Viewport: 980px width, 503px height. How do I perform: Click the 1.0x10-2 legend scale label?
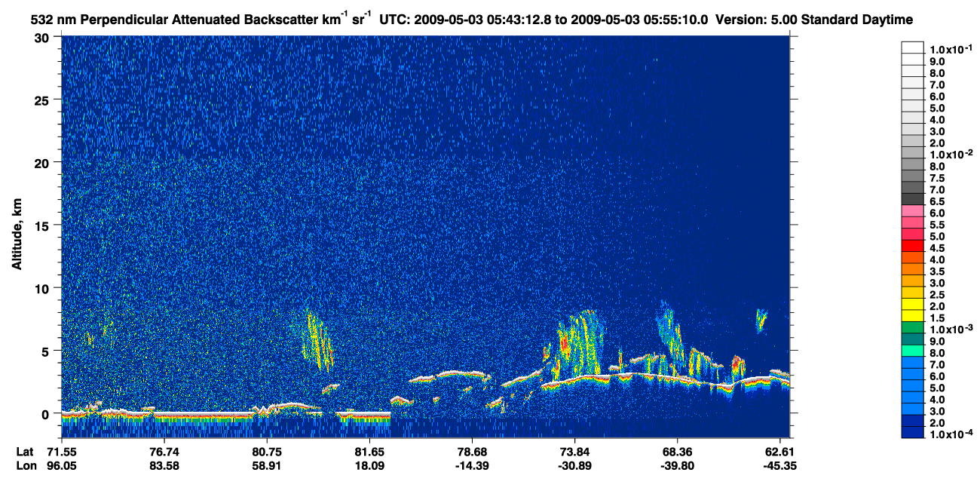click(x=951, y=155)
